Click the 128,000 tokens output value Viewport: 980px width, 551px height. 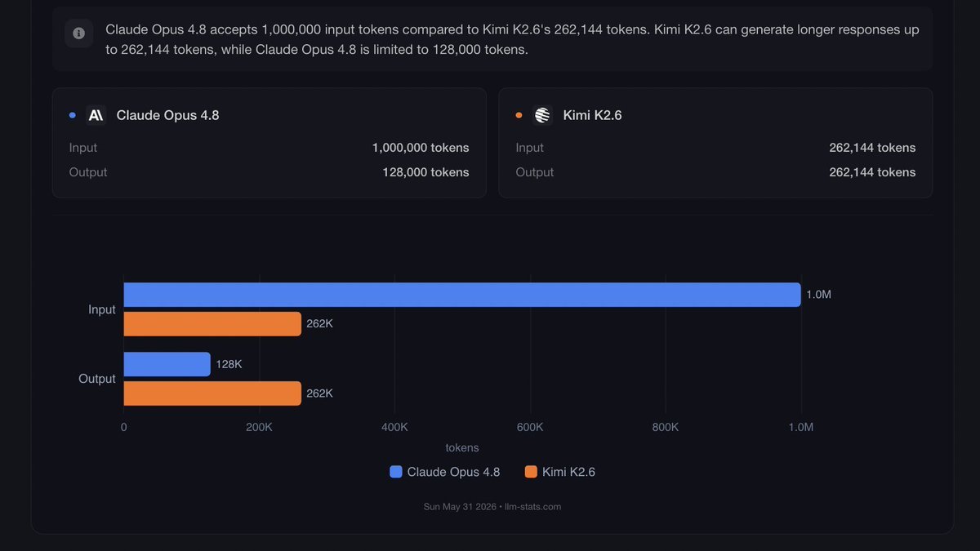coord(425,172)
